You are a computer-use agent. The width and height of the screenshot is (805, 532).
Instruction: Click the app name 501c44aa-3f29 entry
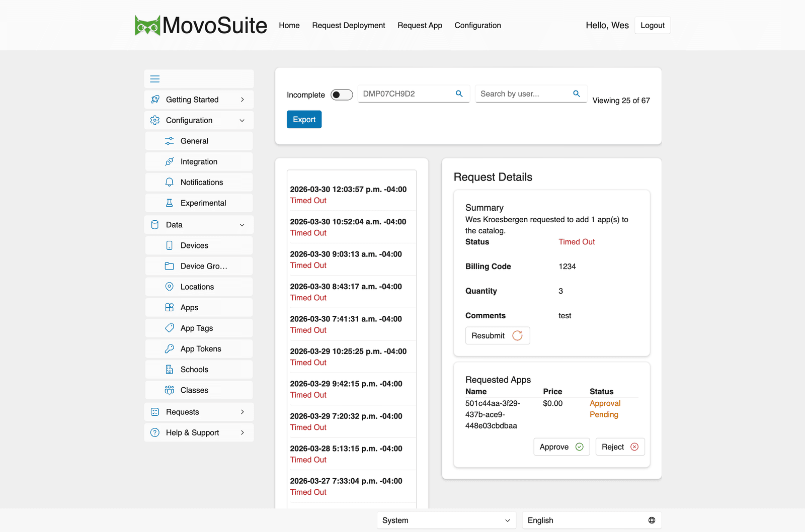coord(493,414)
